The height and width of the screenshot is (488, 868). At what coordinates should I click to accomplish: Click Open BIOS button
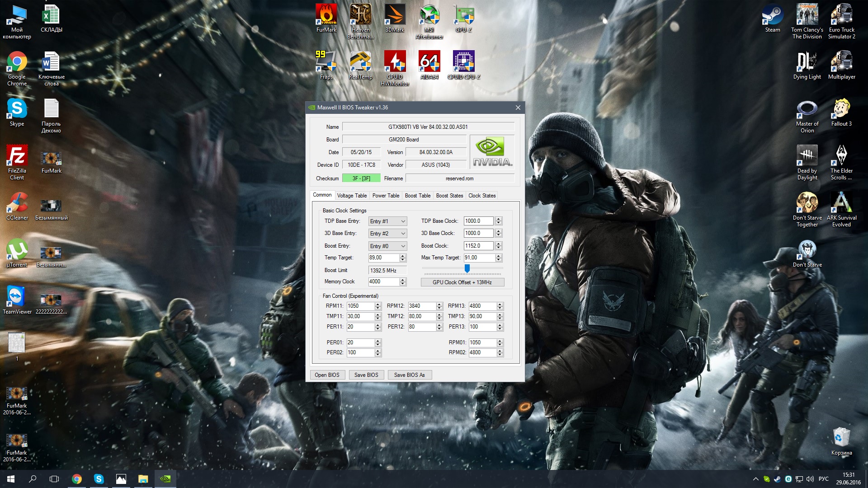pos(327,375)
